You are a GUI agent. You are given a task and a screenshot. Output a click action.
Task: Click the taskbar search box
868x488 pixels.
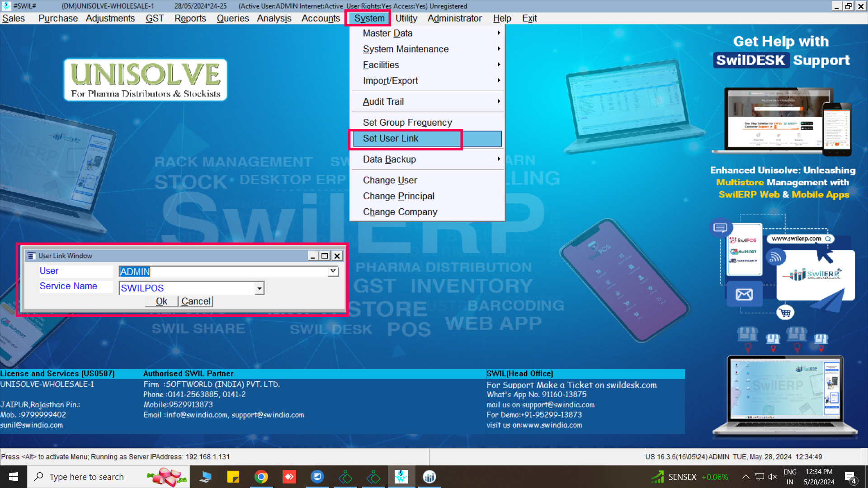coord(108,477)
